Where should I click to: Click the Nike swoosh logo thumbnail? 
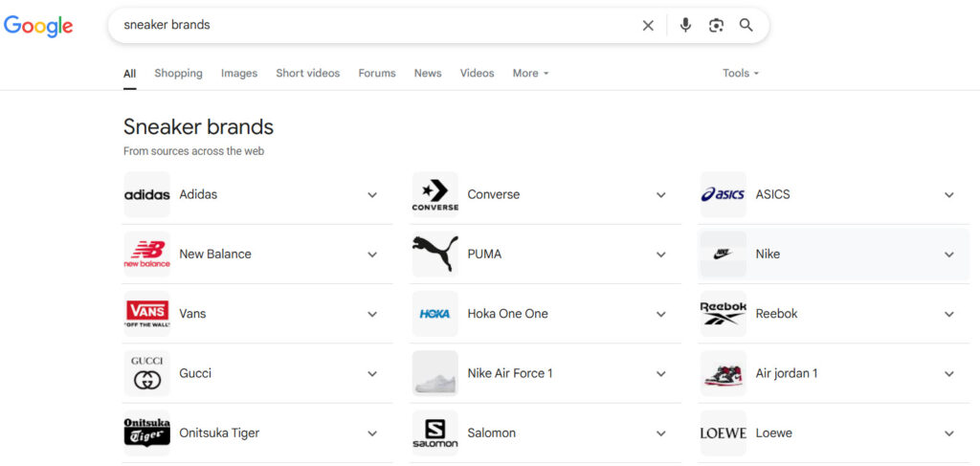pos(724,255)
